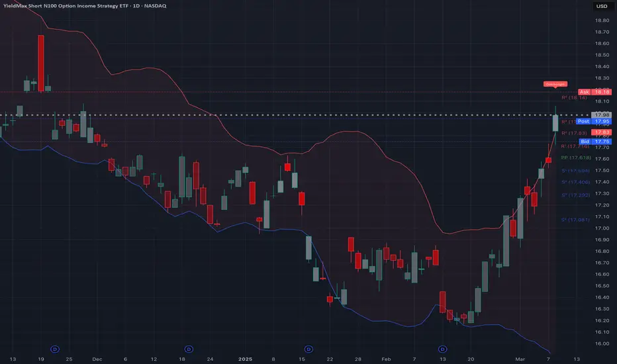
Task: Click the 18.30 value on the price scale
Action: pos(602,78)
